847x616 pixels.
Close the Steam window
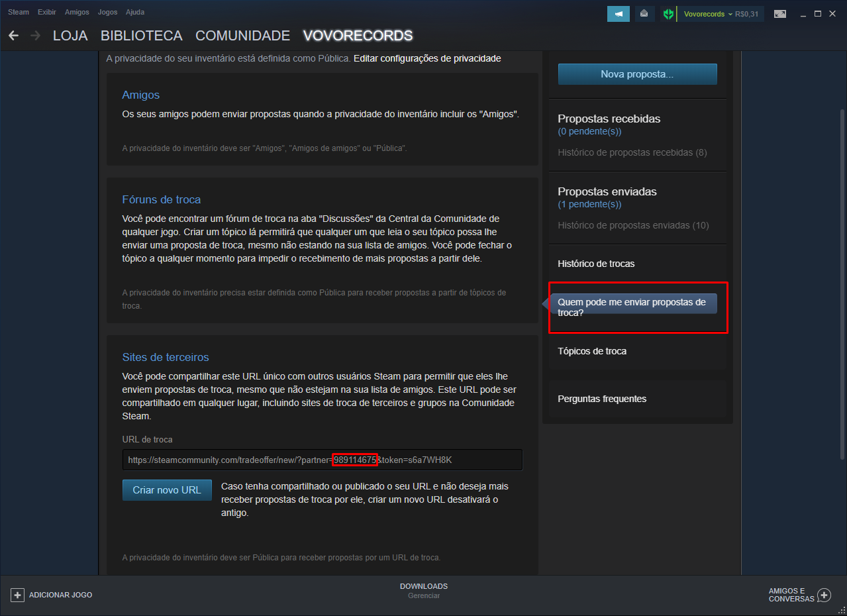[x=832, y=14]
